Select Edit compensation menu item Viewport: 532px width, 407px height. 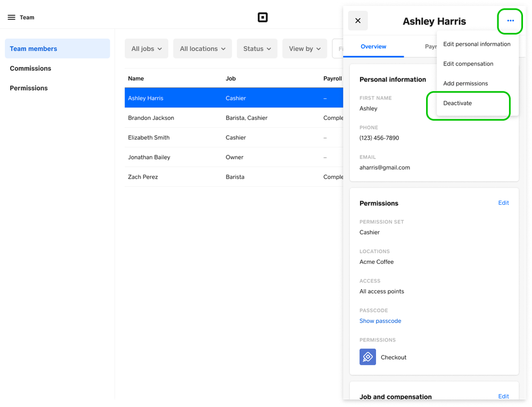pos(468,64)
